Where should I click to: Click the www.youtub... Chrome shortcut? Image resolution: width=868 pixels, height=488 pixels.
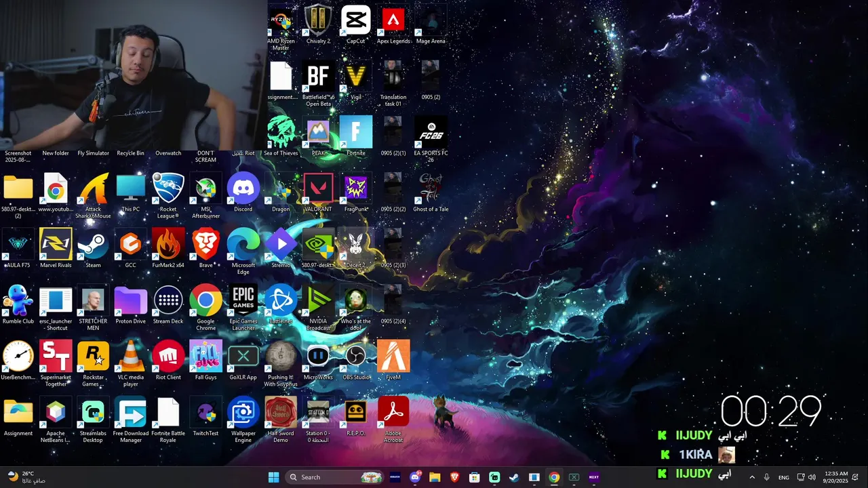tap(56, 189)
